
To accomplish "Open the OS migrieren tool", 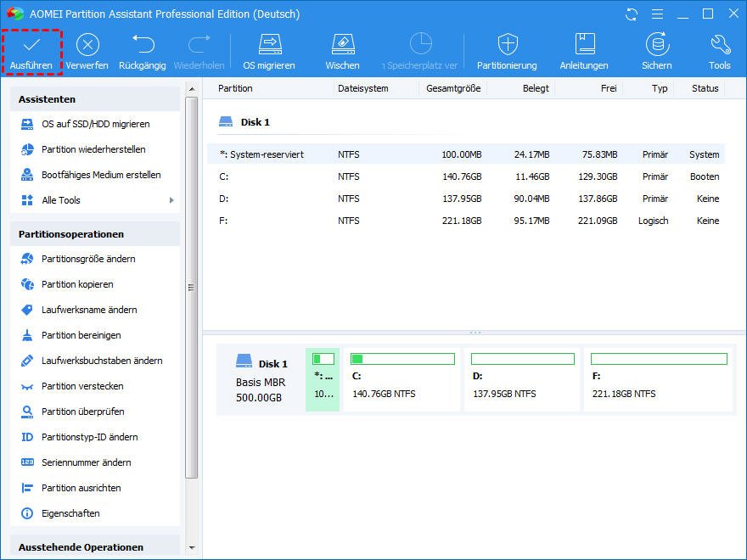I will point(269,45).
